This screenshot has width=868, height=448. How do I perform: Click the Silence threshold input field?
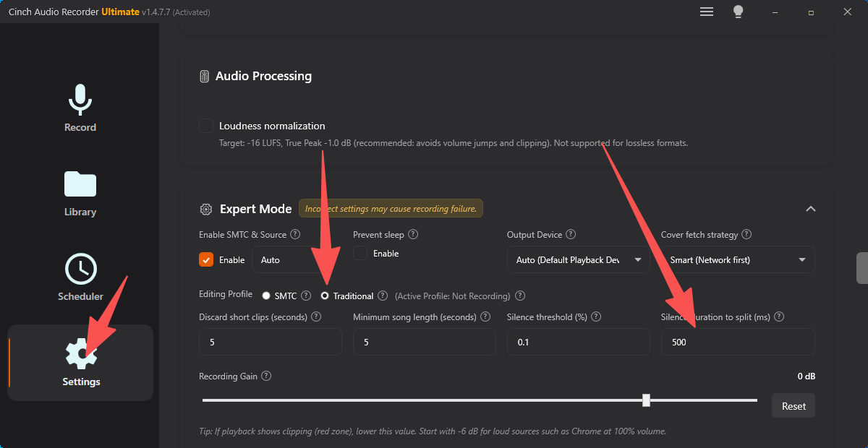click(x=579, y=342)
